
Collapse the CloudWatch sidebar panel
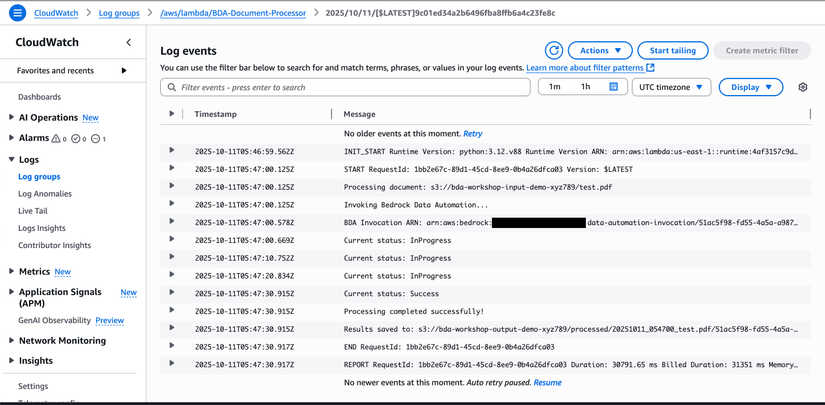click(128, 43)
